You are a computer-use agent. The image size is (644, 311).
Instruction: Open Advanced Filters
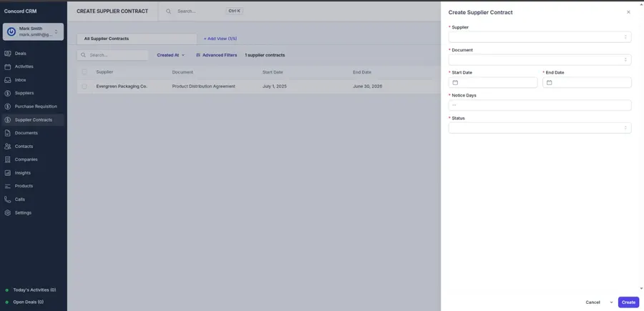point(216,55)
